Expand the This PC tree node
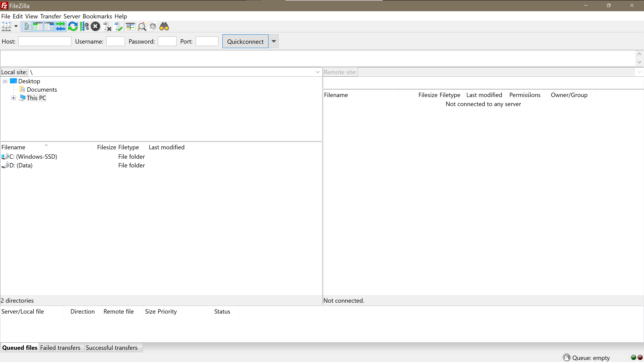Screen dimensions: 644x362 pyautogui.click(x=13, y=98)
